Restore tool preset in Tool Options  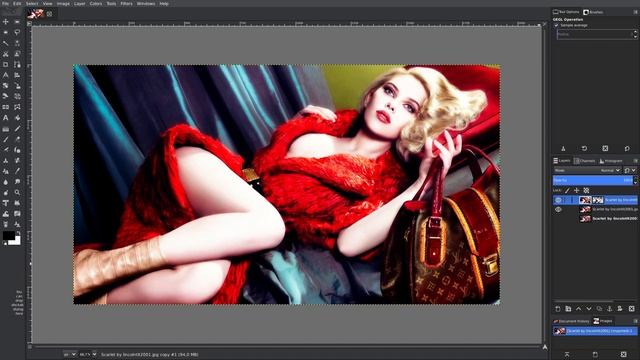click(x=584, y=148)
